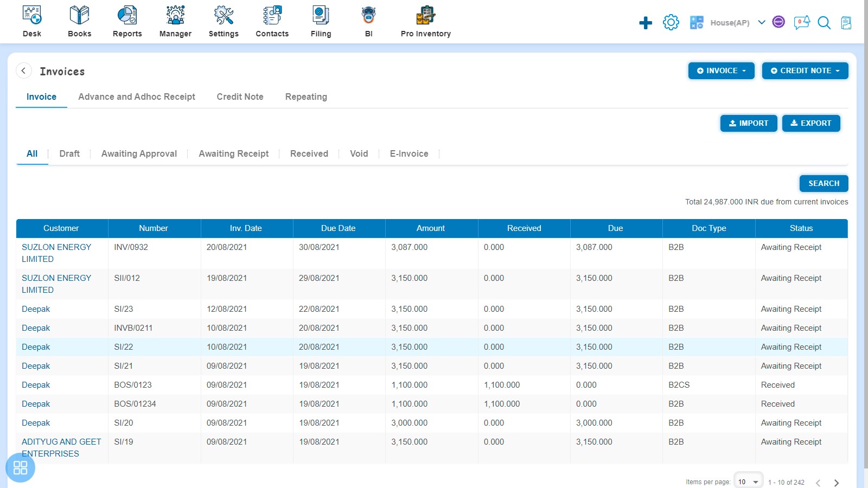Open Deepak customer link for INVB/0211
868x488 pixels.
tap(36, 328)
